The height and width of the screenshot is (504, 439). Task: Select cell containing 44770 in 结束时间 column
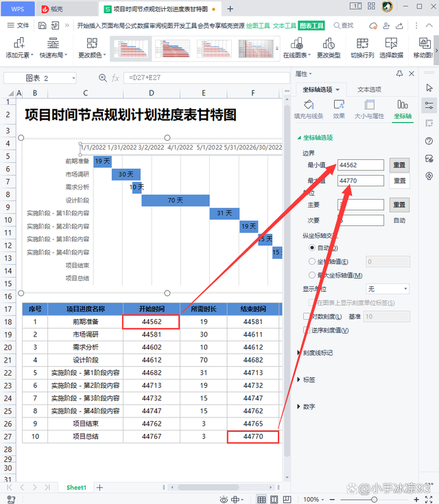click(253, 437)
